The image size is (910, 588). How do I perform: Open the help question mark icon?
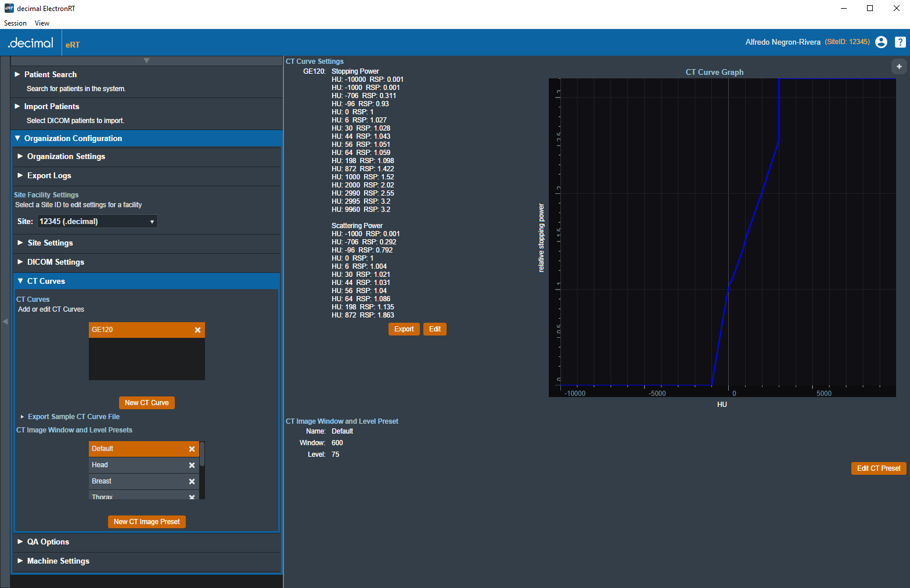(900, 42)
